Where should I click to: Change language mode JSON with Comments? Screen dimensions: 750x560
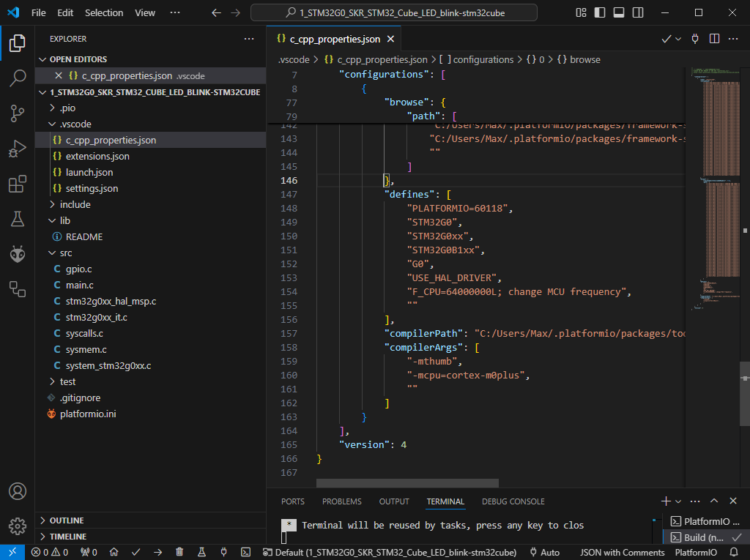(x=623, y=553)
